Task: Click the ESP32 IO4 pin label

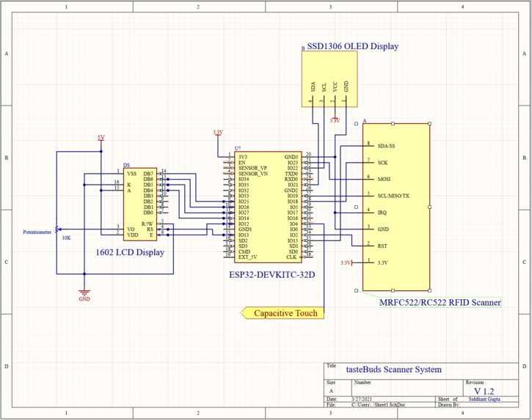Action: (x=294, y=224)
